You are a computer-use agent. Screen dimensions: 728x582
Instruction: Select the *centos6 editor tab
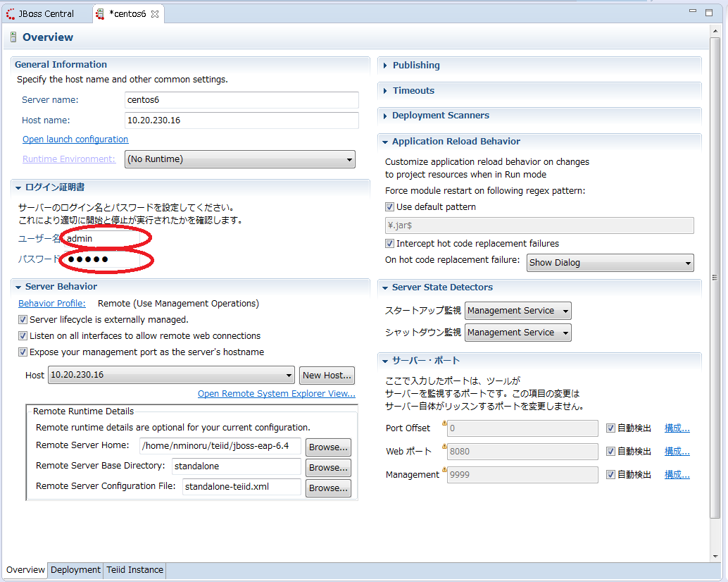tap(127, 14)
